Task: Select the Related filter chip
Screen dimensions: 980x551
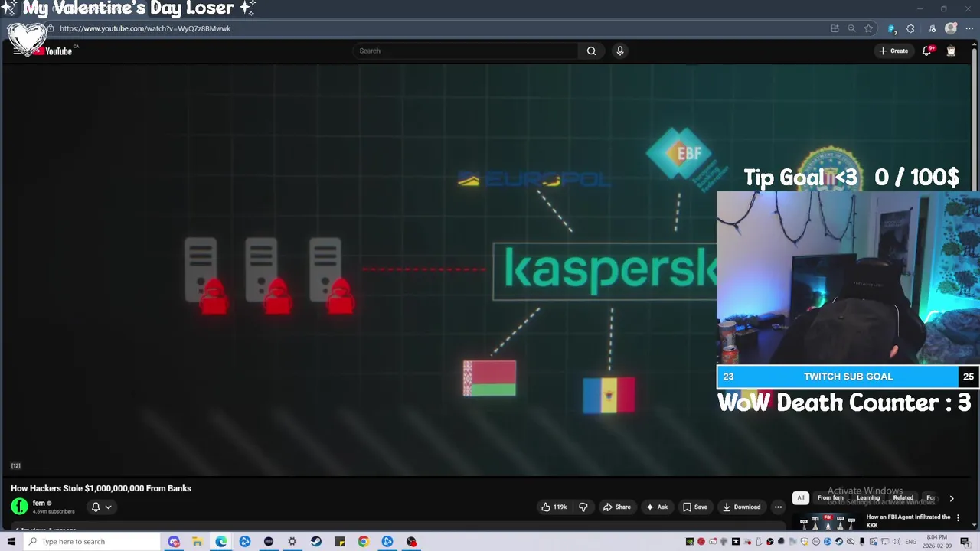Action: pos(903,498)
